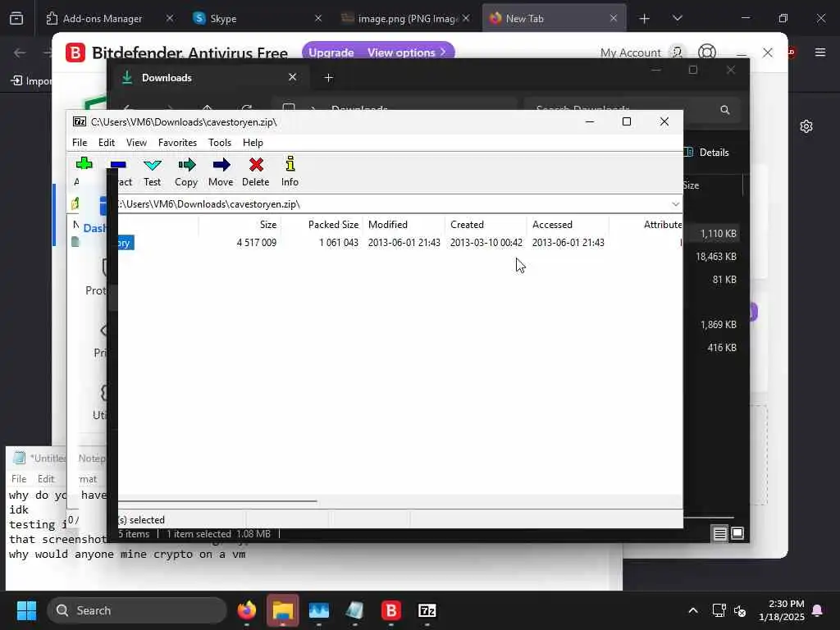Click the settings gear on New Tab page

pyautogui.click(x=806, y=126)
